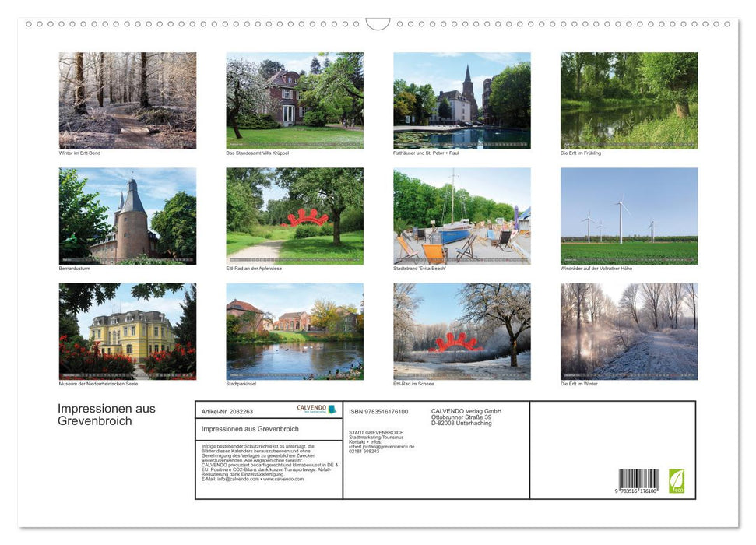Expand the ISBN 9783516176100 section
The width and height of the screenshot is (756, 545).
pos(378,412)
